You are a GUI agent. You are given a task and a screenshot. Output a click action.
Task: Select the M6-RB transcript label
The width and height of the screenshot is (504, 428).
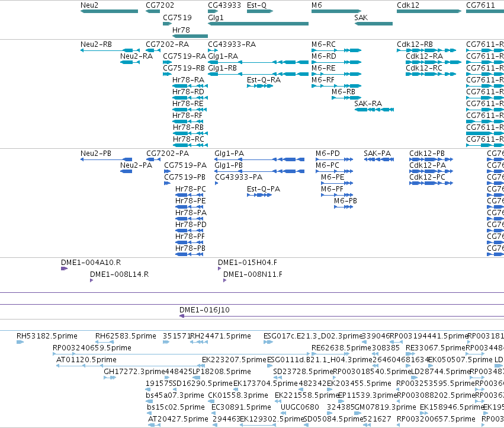[x=344, y=92]
